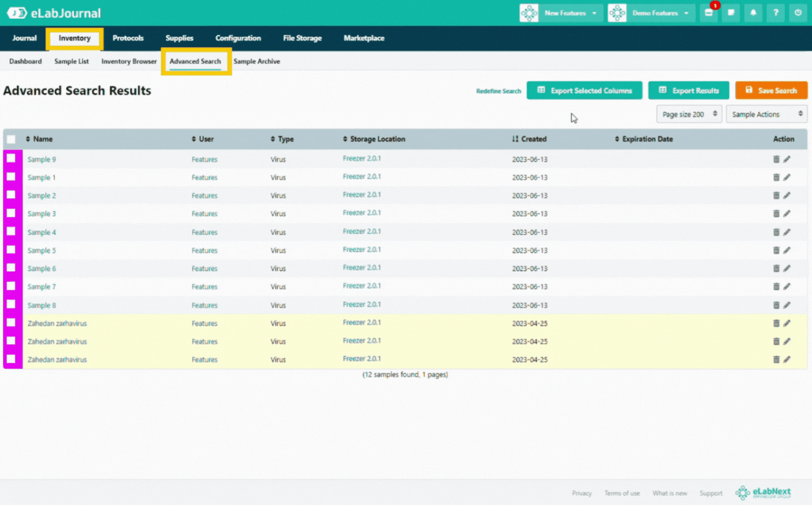Screen dimensions: 812x505
Task: Click the eLabJournal logo
Action: 54,13
